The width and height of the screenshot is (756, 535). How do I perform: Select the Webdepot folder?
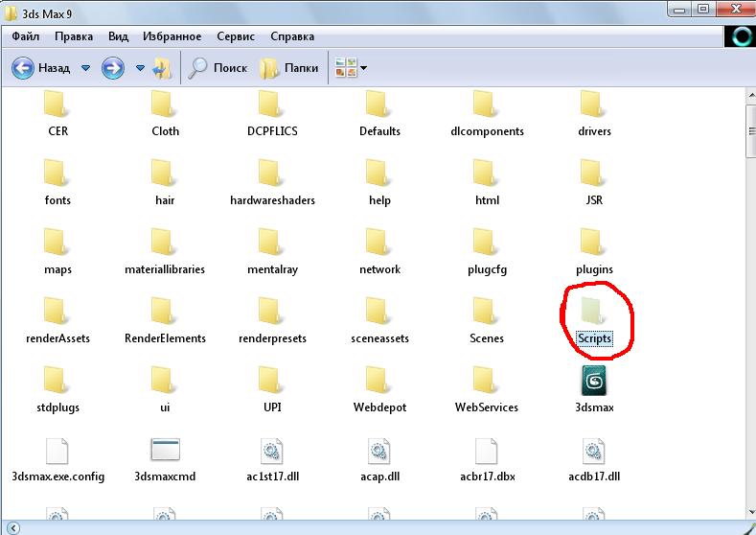coord(379,390)
